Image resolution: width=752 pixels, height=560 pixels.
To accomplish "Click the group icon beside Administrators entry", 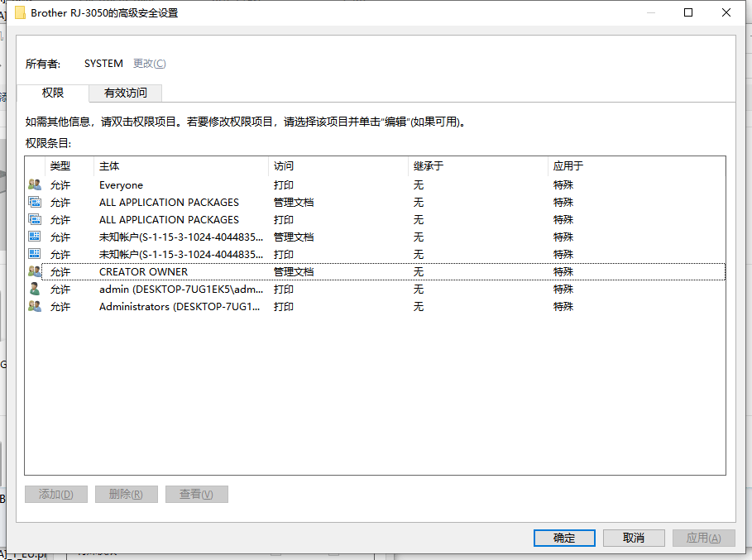I will tap(35, 306).
